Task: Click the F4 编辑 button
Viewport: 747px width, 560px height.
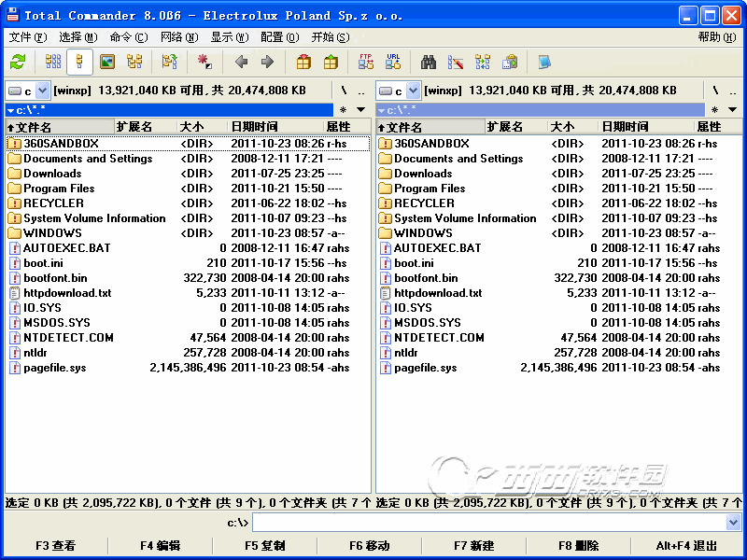Action: point(160,546)
